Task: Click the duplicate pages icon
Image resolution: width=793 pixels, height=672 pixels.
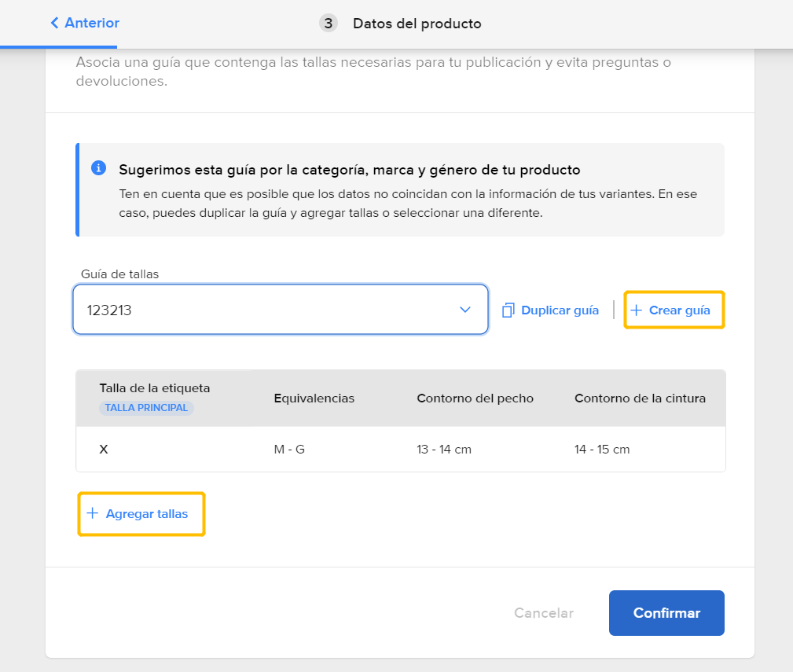Action: click(508, 310)
